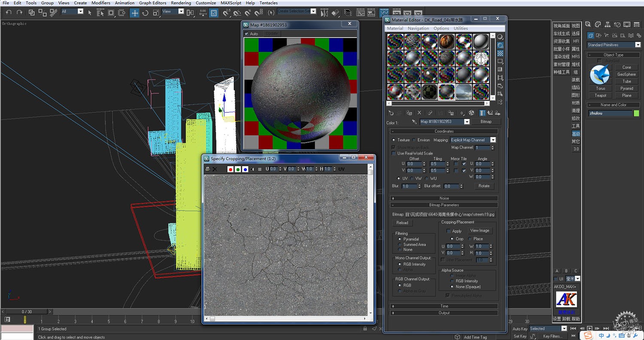Toggle the Angle Snap magnet icon

click(x=237, y=13)
